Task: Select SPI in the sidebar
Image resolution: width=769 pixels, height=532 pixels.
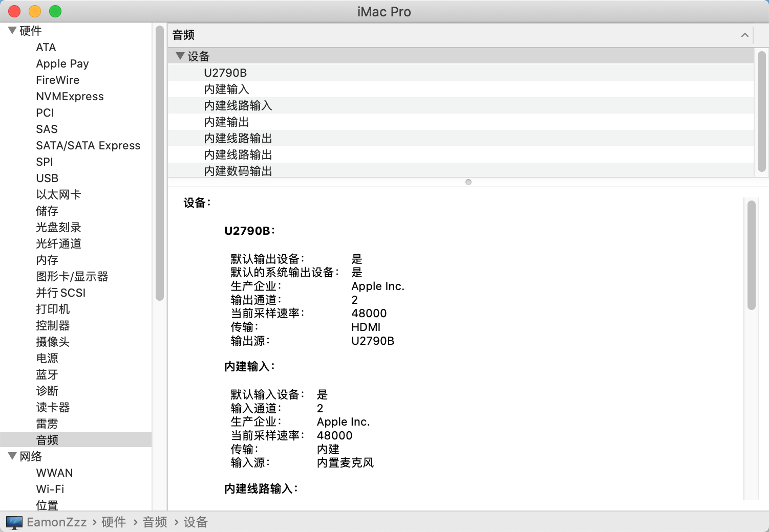Action: coord(45,162)
